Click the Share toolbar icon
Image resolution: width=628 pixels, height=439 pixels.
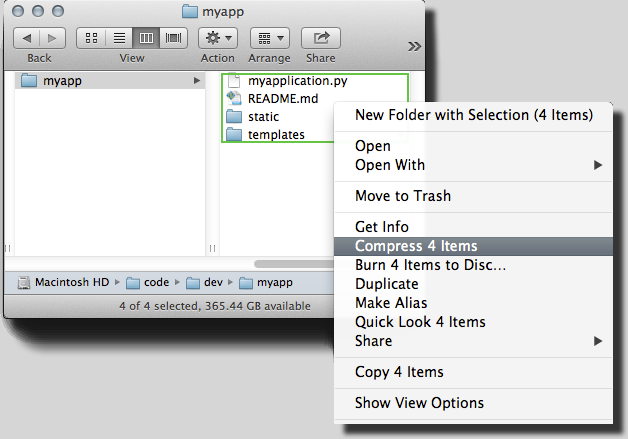point(321,38)
